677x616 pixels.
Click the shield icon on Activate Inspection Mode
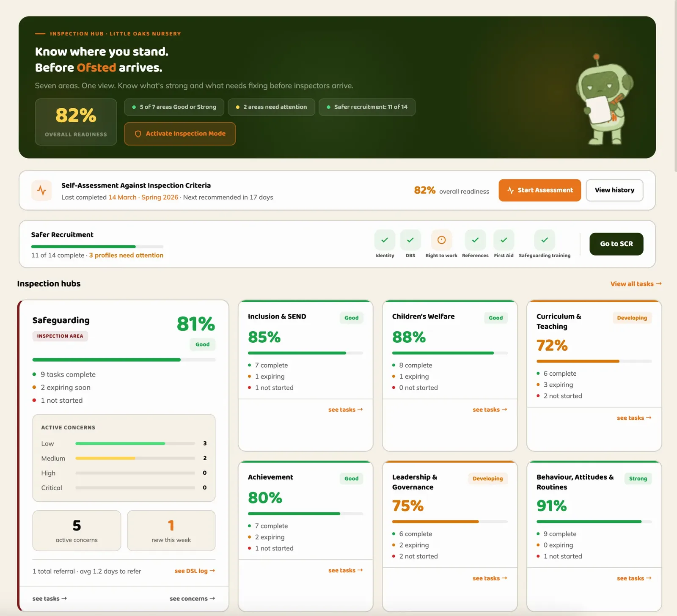point(138,134)
